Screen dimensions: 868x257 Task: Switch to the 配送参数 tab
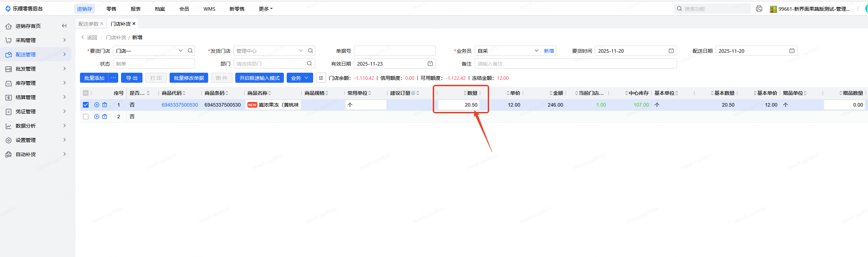(x=89, y=24)
